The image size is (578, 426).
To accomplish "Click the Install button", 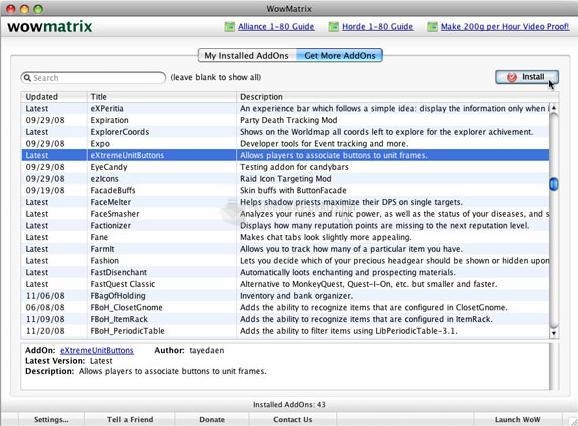I will (527, 77).
